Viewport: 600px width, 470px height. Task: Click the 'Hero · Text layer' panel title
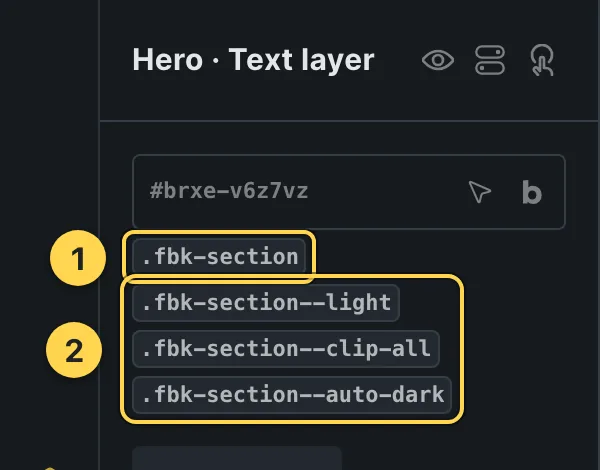pyautogui.click(x=253, y=60)
